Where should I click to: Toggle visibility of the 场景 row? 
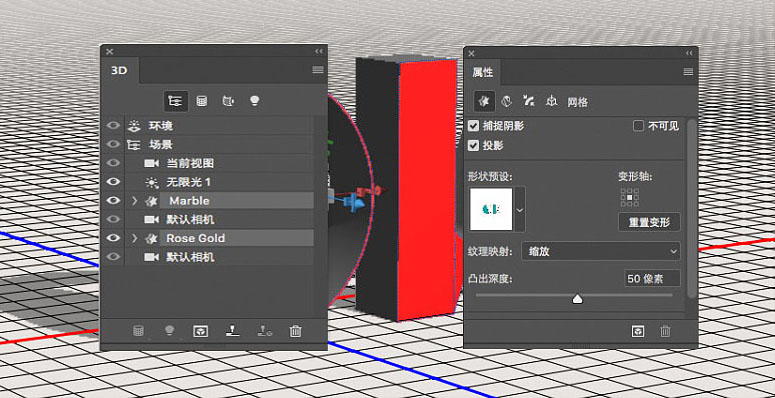(x=113, y=144)
